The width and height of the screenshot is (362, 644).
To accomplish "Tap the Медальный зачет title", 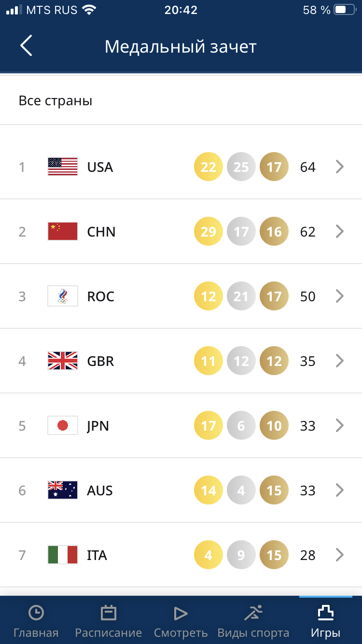I will pyautogui.click(x=181, y=47).
